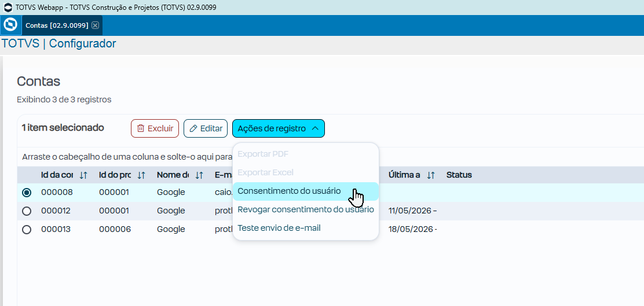Close the Contas [02.9.0099] tab
644x306 pixels.
point(96,25)
